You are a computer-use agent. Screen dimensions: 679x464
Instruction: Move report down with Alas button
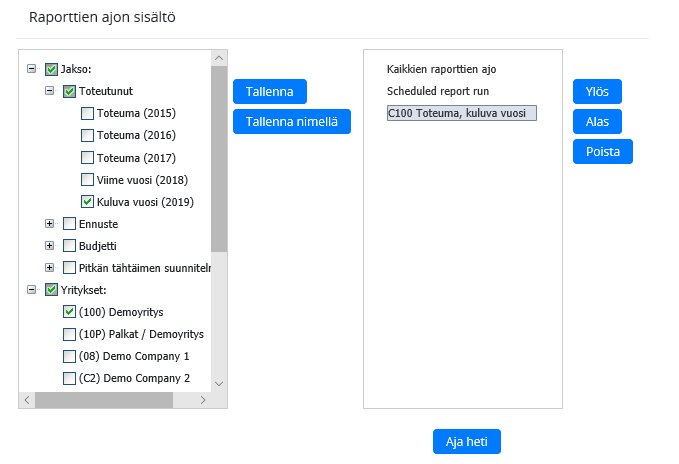pyautogui.click(x=597, y=121)
